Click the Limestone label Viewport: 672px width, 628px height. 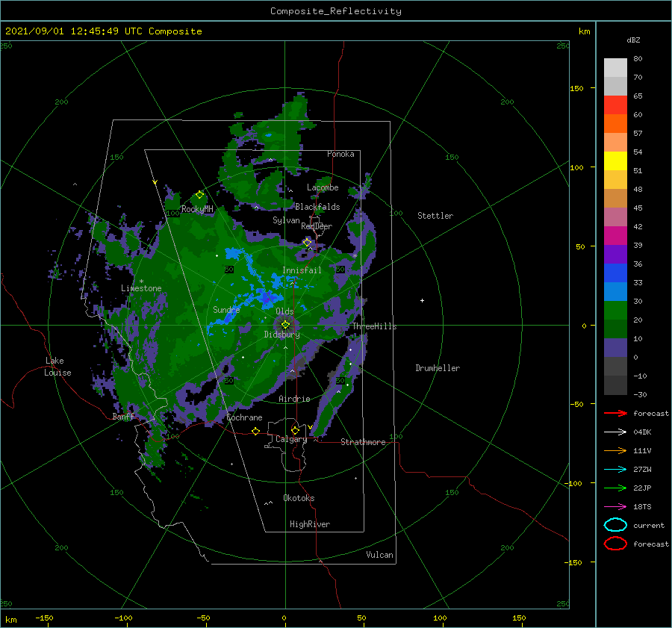[141, 288]
